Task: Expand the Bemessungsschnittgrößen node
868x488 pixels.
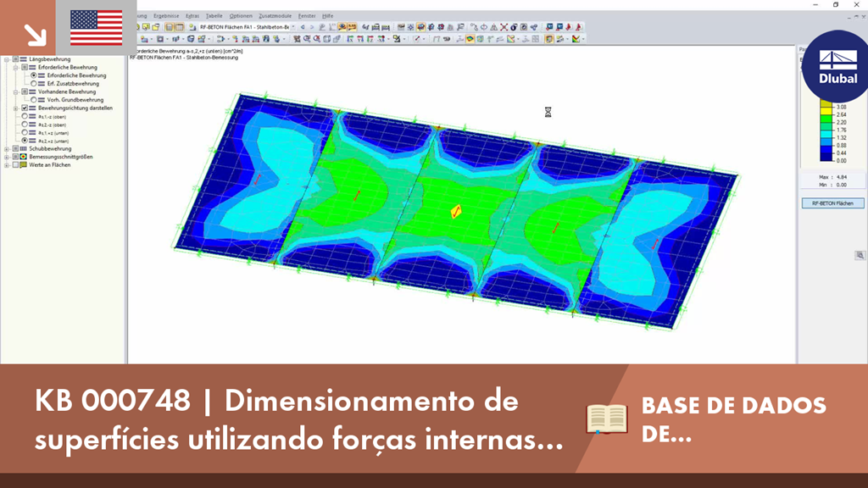Action: click(7, 157)
